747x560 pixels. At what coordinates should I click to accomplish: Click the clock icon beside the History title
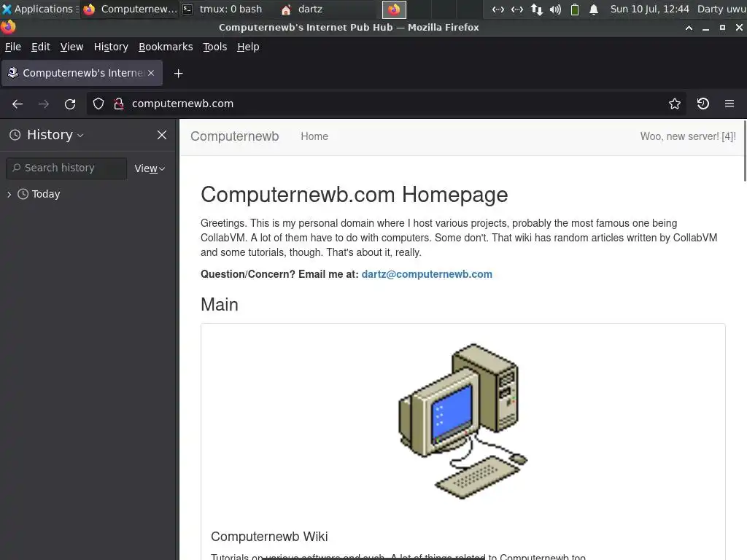coord(15,135)
